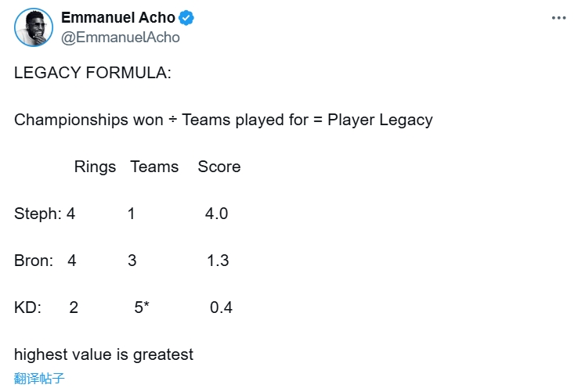Click KD's 0.4 score value
578x392 pixels.
[x=221, y=307]
